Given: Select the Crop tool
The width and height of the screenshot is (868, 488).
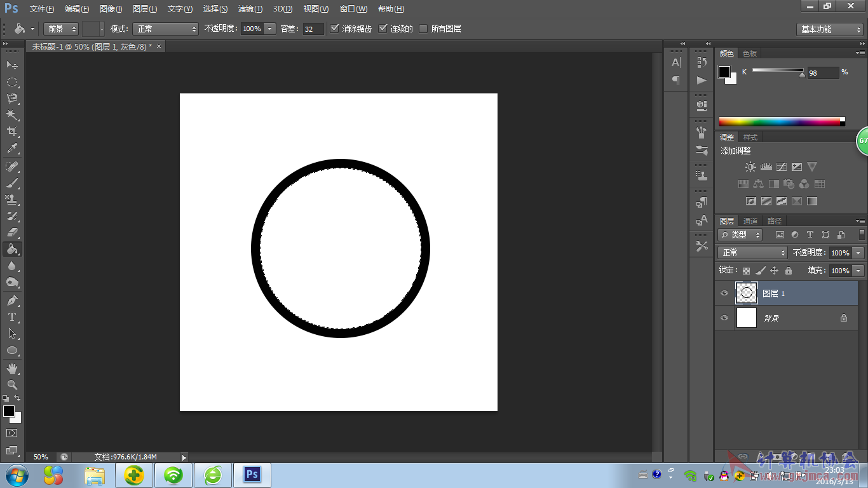Looking at the screenshot, I should 12,132.
